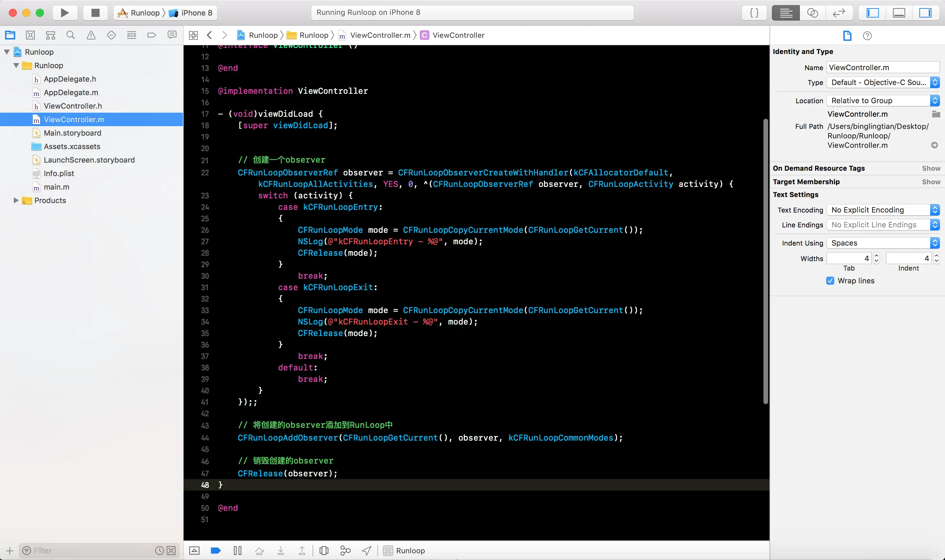
Task: Show On Demand Resource Tags section
Action: coord(931,168)
